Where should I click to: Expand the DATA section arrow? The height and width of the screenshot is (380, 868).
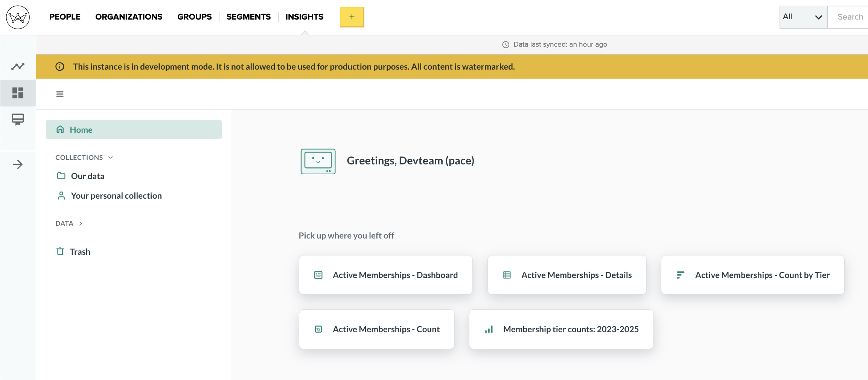pos(81,223)
